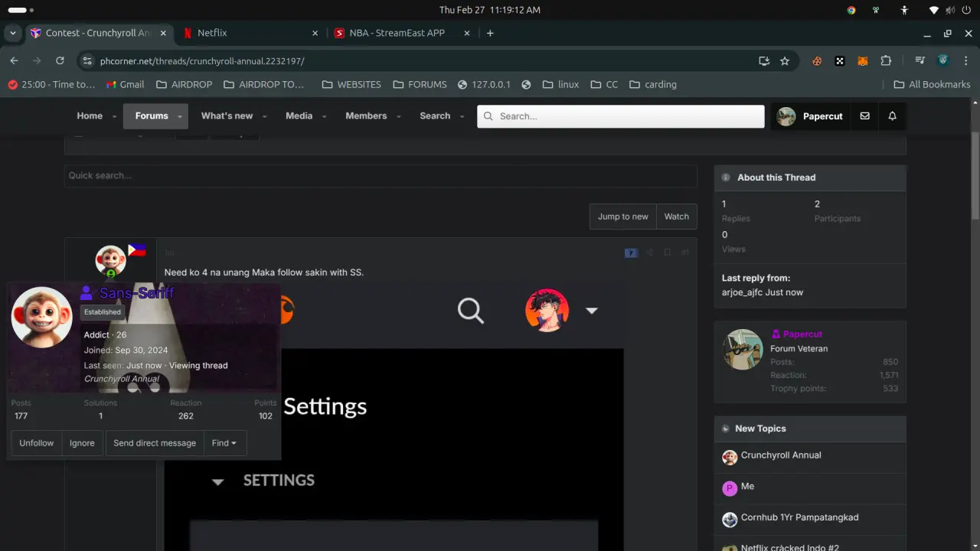Open a new browser tab
The image size is (980, 551).
pos(490,33)
